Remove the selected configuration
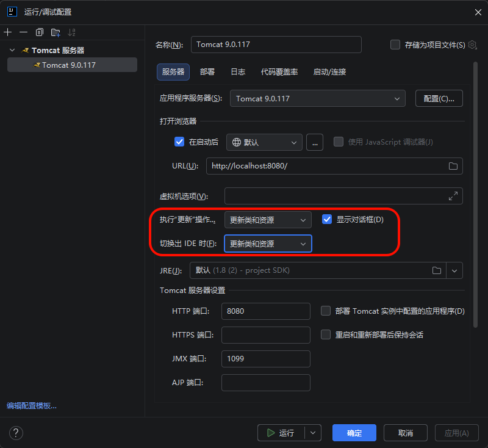Screen dimensions: 488x448 coord(23,32)
